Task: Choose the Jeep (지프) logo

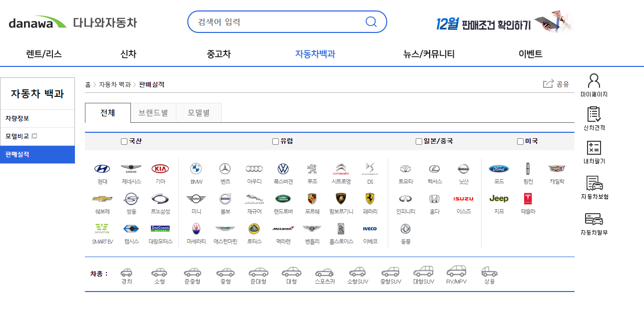Action: (499, 199)
